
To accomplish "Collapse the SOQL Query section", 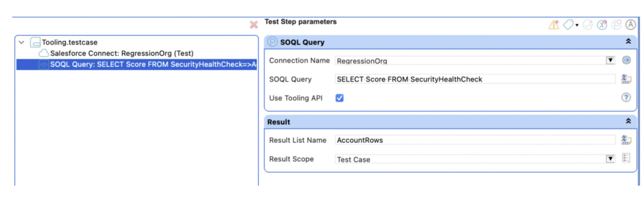I will (628, 42).
